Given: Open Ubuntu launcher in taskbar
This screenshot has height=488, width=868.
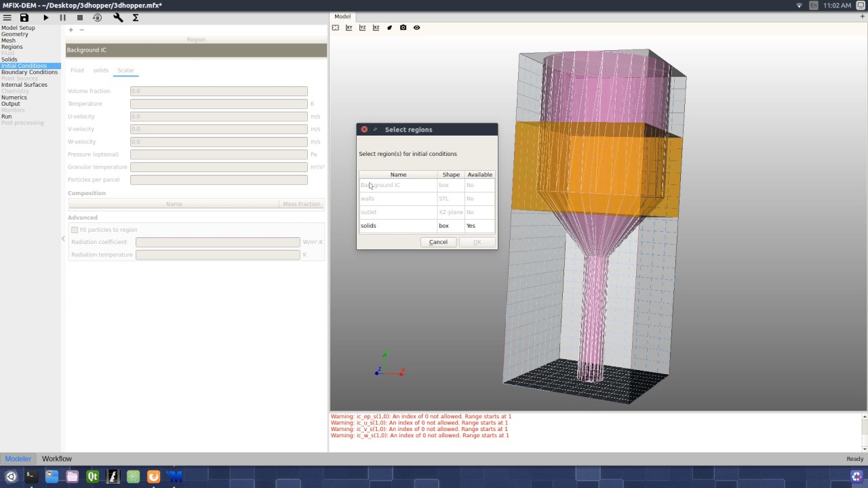Looking at the screenshot, I should 11,476.
